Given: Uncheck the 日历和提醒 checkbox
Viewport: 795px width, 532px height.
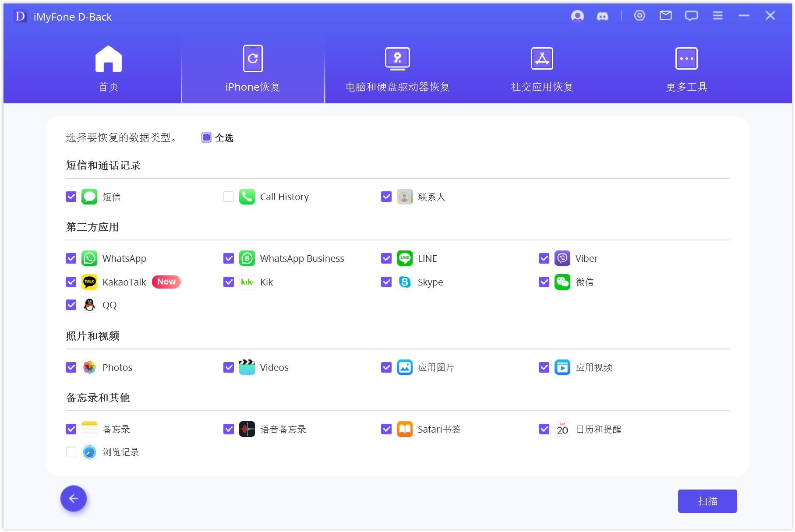Looking at the screenshot, I should tap(544, 429).
